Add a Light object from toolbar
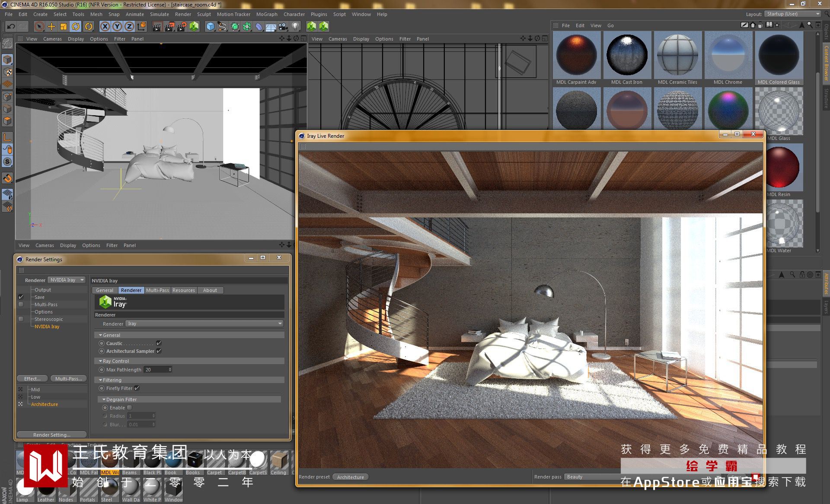This screenshot has height=504, width=830. (295, 26)
